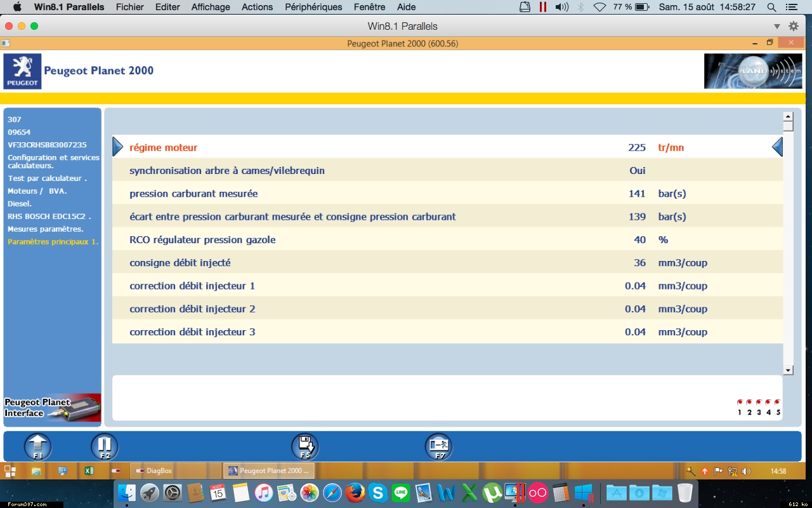The width and height of the screenshot is (812, 508).
Task: Open Firefox in the macOS Dock
Action: coord(355,492)
